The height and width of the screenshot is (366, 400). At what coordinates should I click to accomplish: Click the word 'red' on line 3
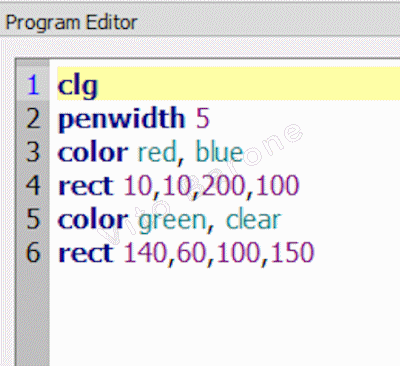(x=157, y=152)
